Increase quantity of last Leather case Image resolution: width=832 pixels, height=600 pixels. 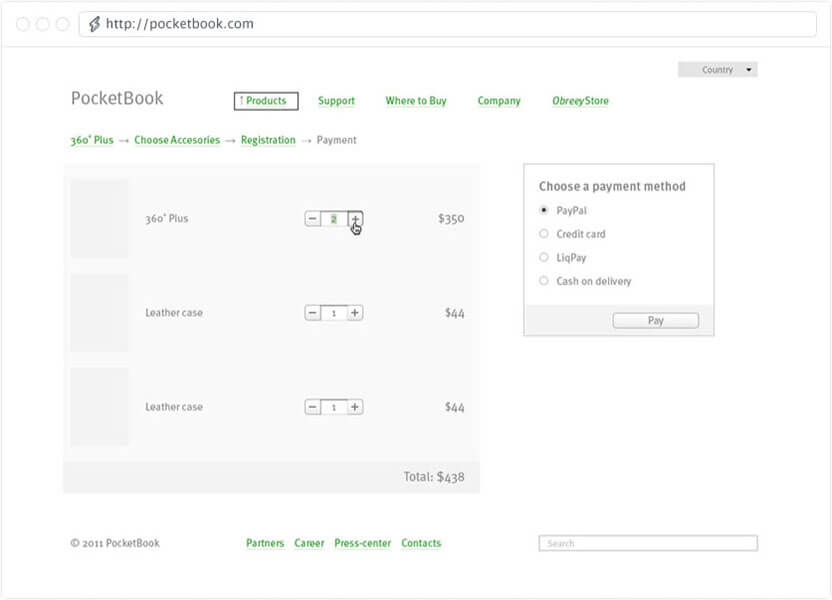coord(355,407)
